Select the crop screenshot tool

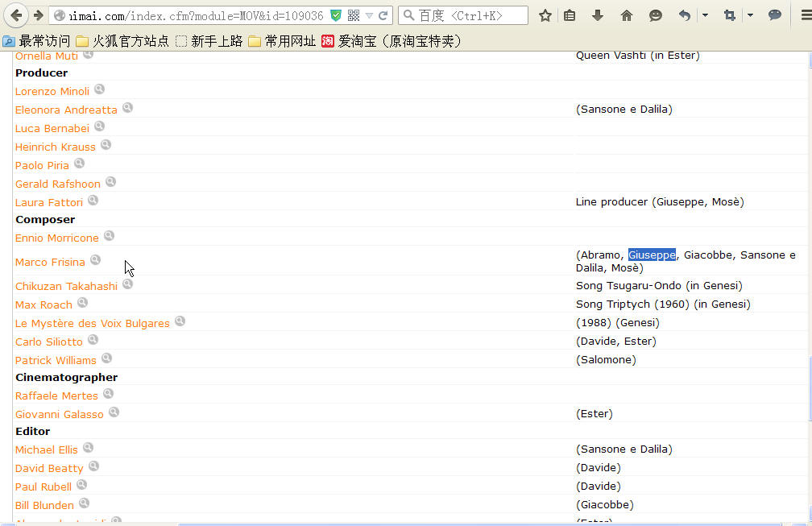pyautogui.click(x=730, y=15)
